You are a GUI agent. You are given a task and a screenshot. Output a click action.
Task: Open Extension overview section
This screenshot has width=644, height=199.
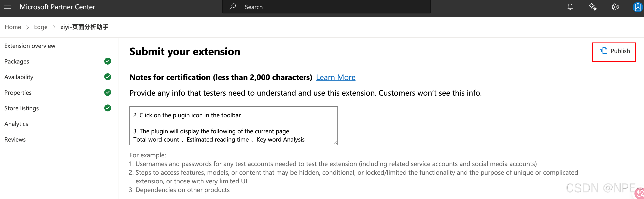pos(30,46)
